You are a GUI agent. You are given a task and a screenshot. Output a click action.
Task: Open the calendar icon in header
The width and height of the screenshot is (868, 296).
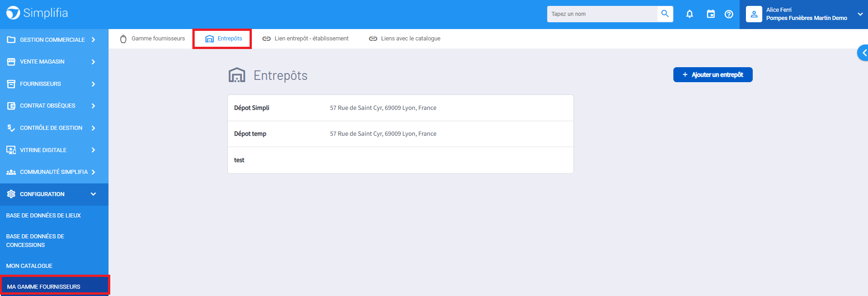click(x=711, y=14)
